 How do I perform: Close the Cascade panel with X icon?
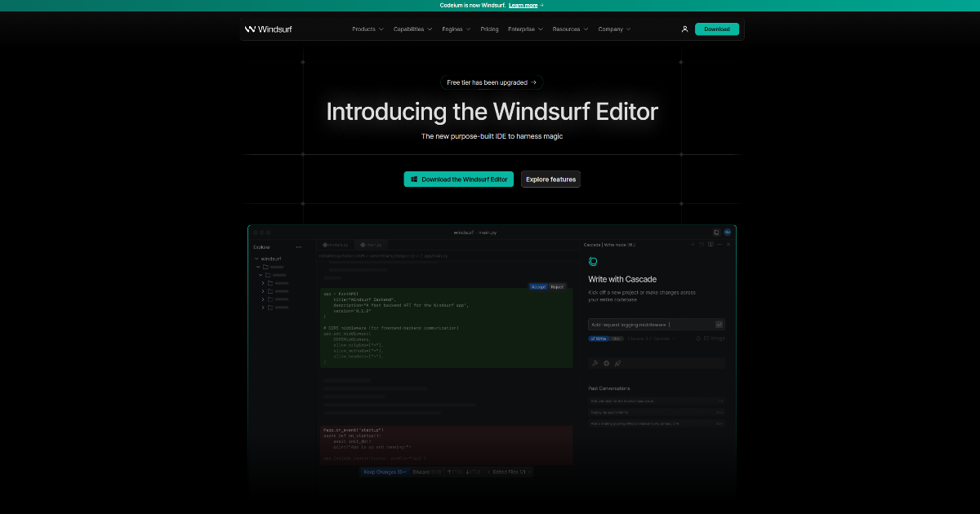click(728, 244)
